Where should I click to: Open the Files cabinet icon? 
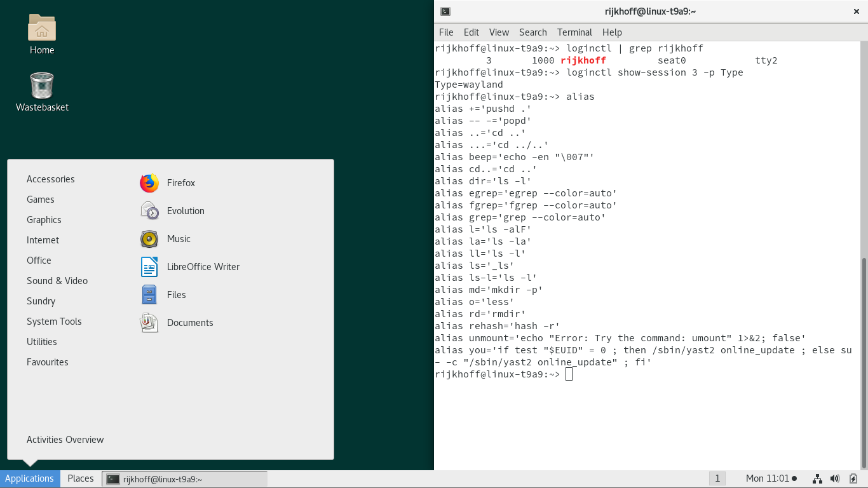click(x=149, y=295)
